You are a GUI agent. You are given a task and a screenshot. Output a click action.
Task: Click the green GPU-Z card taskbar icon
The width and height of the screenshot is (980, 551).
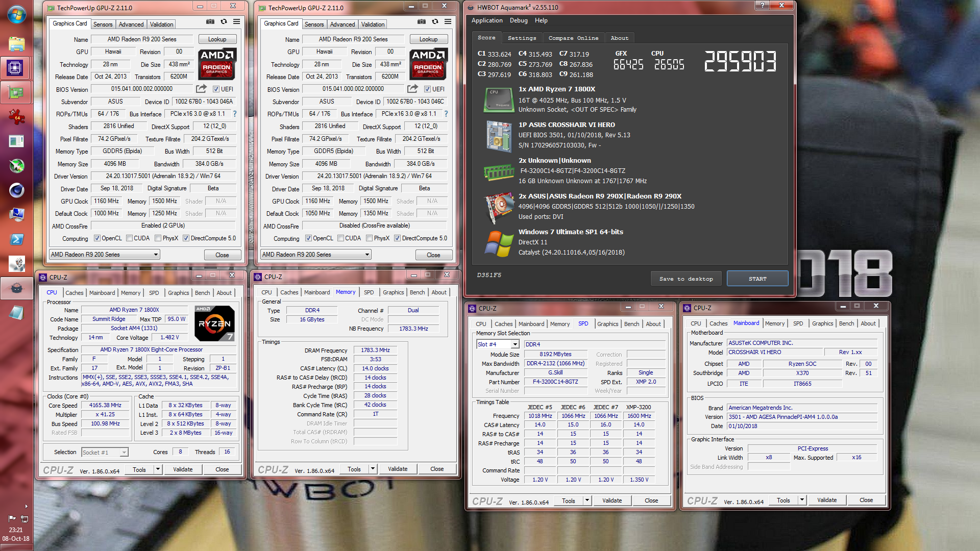point(16,92)
